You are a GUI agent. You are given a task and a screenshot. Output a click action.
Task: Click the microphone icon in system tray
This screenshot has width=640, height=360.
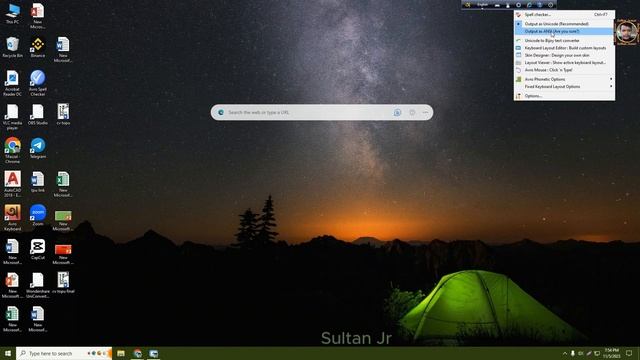(x=573, y=353)
